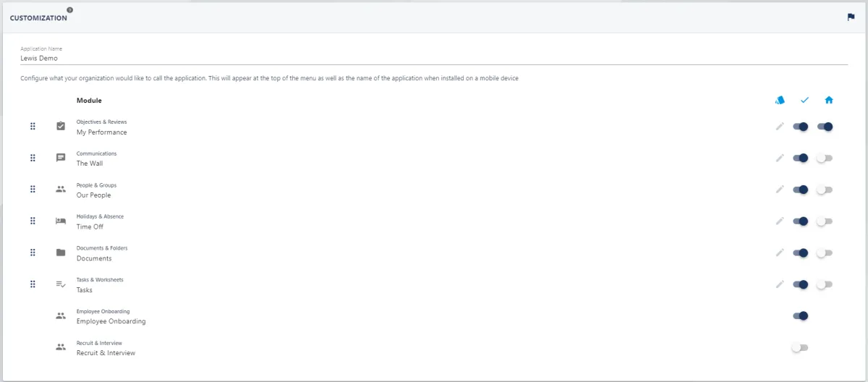Click the Documents module name text

pos(94,258)
